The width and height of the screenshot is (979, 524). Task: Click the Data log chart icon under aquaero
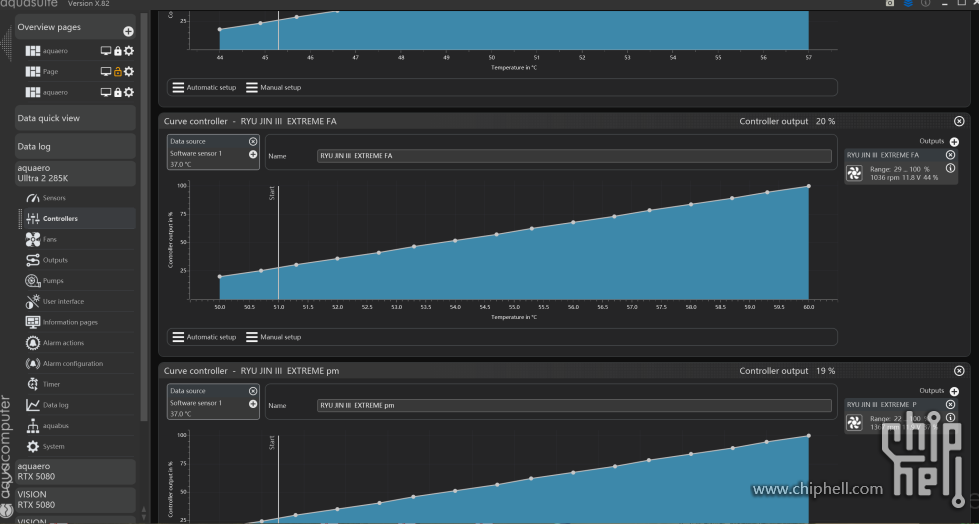pyautogui.click(x=32, y=405)
